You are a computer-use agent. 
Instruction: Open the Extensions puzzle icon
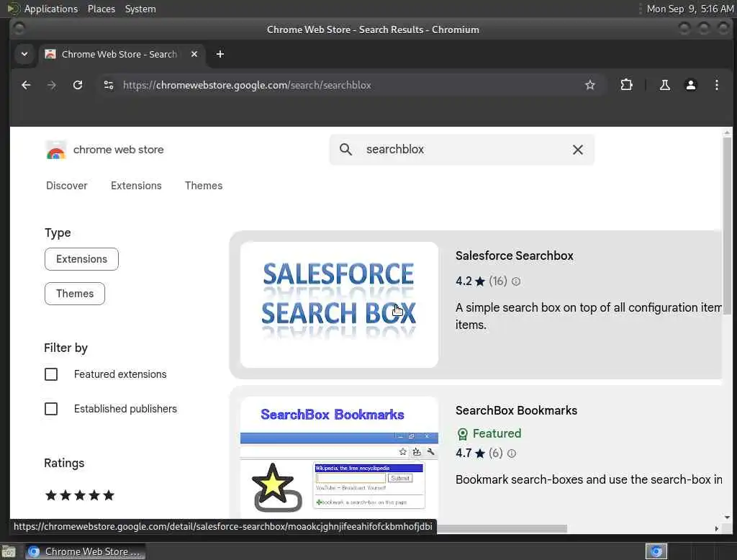(626, 85)
